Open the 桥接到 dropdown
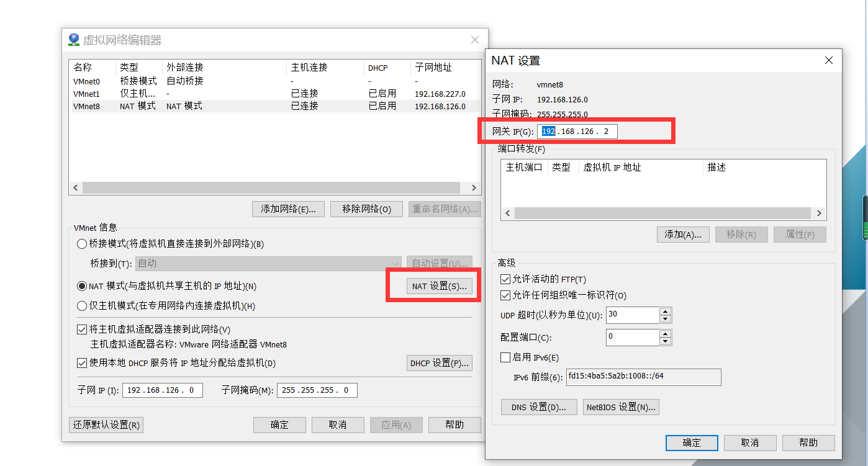Screen dimensions: 868x466 (x=268, y=263)
